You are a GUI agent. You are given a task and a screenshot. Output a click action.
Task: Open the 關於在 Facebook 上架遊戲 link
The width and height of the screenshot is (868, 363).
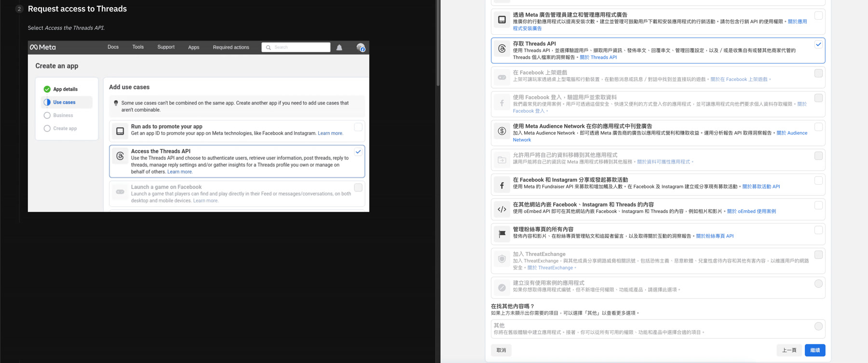tap(739, 80)
